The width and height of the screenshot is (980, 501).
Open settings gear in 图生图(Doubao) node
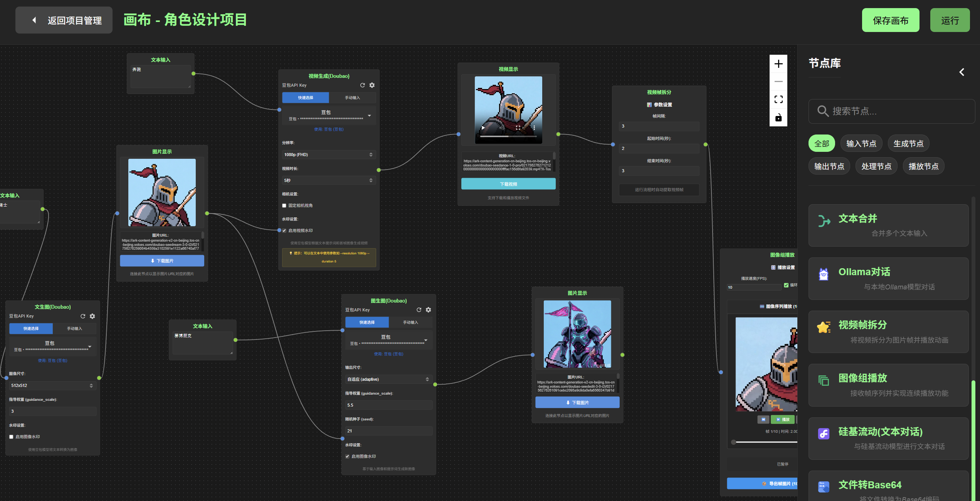[429, 310]
